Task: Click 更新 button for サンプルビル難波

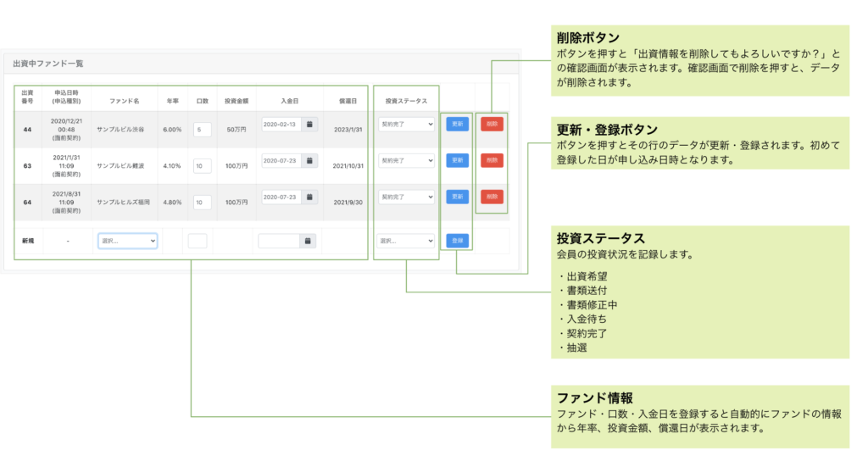Action: pos(457,160)
